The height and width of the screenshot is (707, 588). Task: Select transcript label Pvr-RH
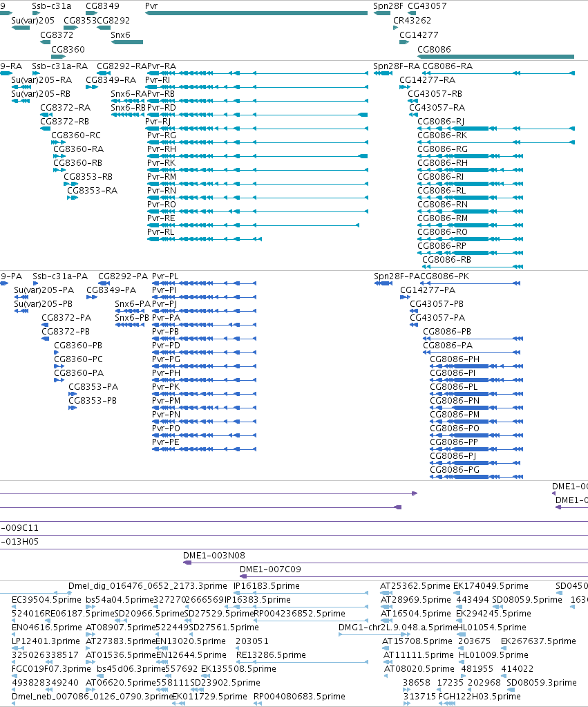pos(162,149)
